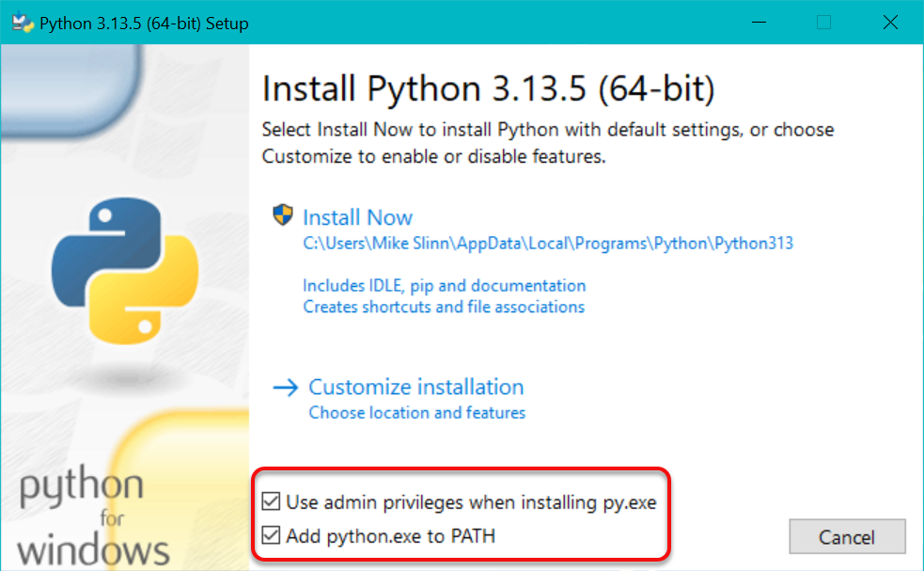Click the Python313 install path text
Viewport: 924px width, 571px height.
pos(547,244)
